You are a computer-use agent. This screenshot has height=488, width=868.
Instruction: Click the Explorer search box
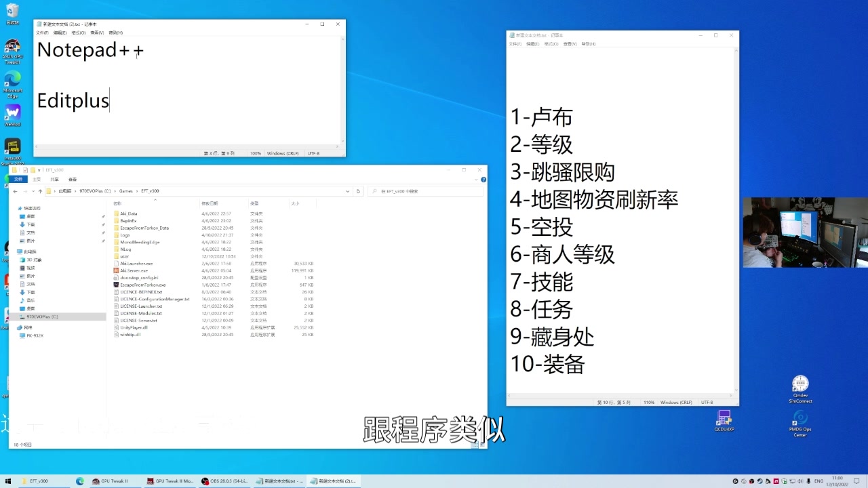[426, 191]
